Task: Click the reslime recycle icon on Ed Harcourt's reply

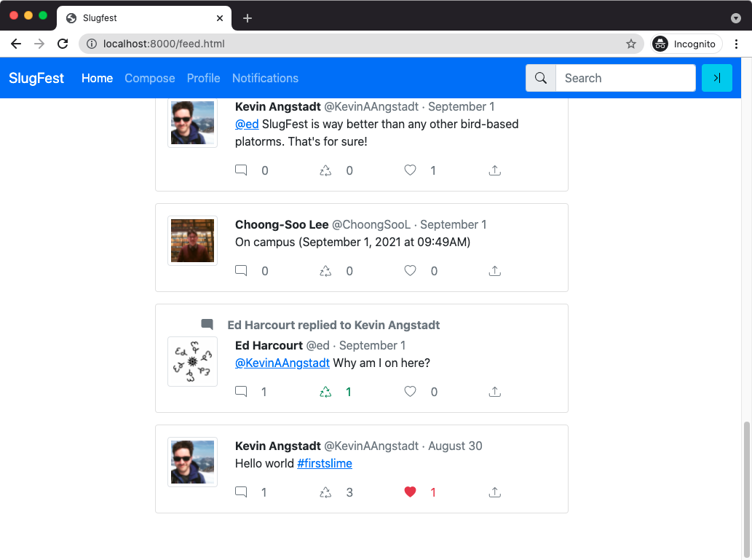Action: 325,392
